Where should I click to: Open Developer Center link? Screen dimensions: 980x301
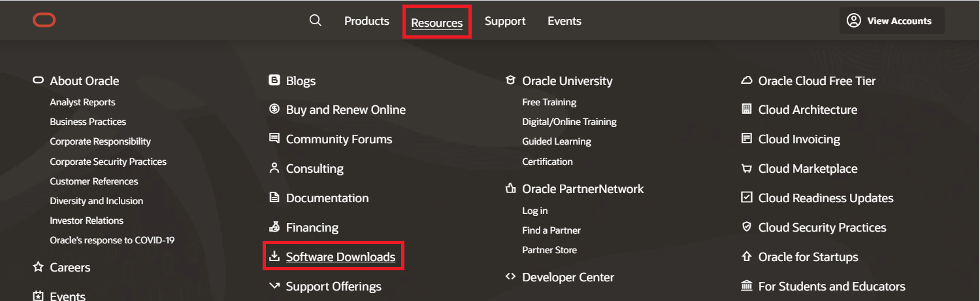pos(568,277)
